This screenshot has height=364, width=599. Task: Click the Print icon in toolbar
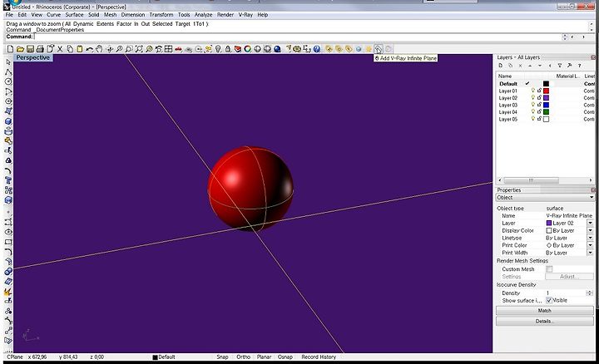(40, 49)
